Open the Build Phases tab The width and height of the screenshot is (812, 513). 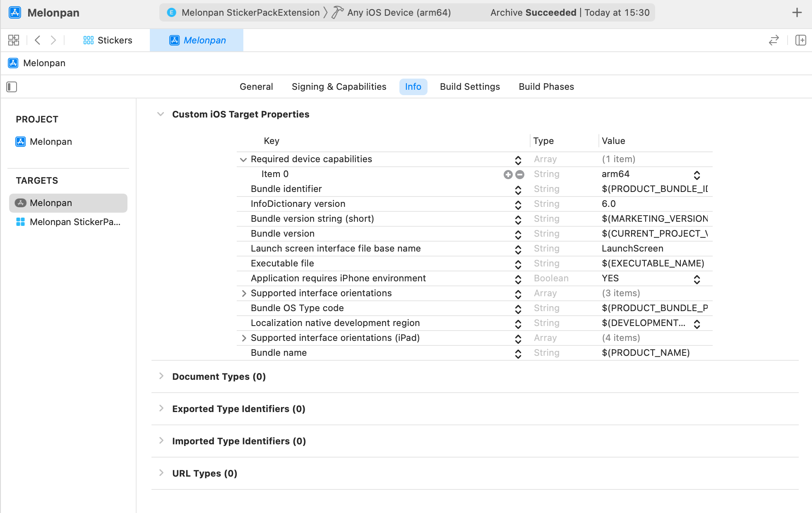[x=546, y=87]
